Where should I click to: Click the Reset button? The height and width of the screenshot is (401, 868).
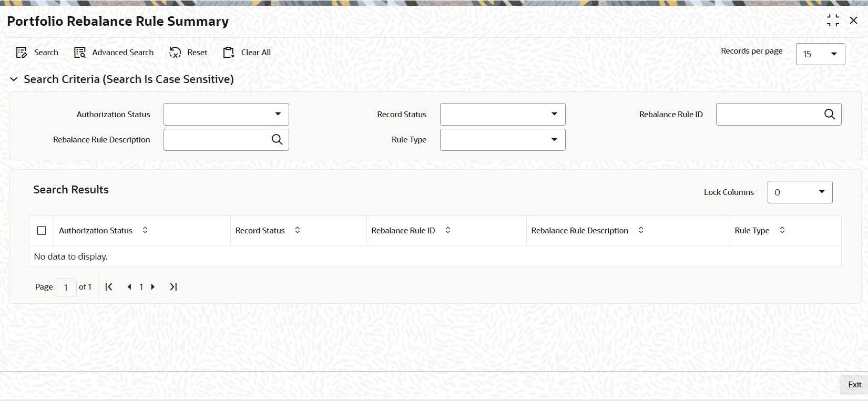pyautogui.click(x=188, y=53)
